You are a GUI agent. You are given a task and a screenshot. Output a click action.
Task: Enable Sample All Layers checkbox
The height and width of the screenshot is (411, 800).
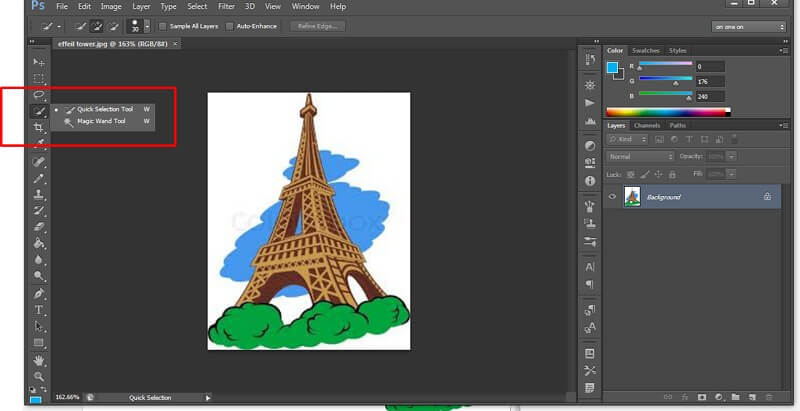point(164,26)
